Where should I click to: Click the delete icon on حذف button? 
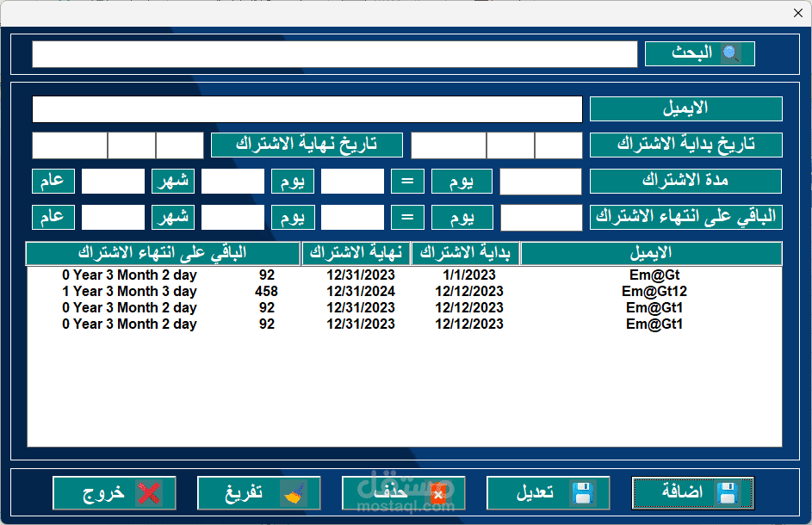click(x=438, y=493)
